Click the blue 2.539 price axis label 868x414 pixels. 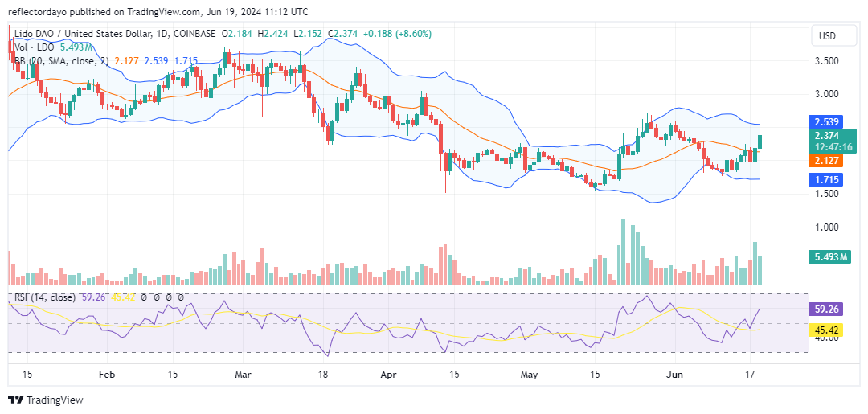point(827,121)
